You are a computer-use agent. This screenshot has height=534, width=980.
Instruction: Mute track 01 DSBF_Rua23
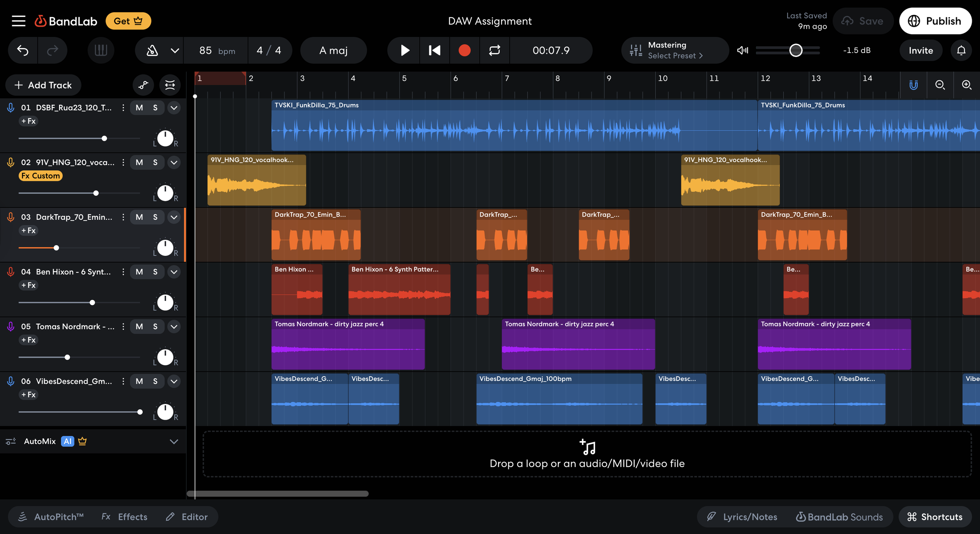(x=139, y=108)
